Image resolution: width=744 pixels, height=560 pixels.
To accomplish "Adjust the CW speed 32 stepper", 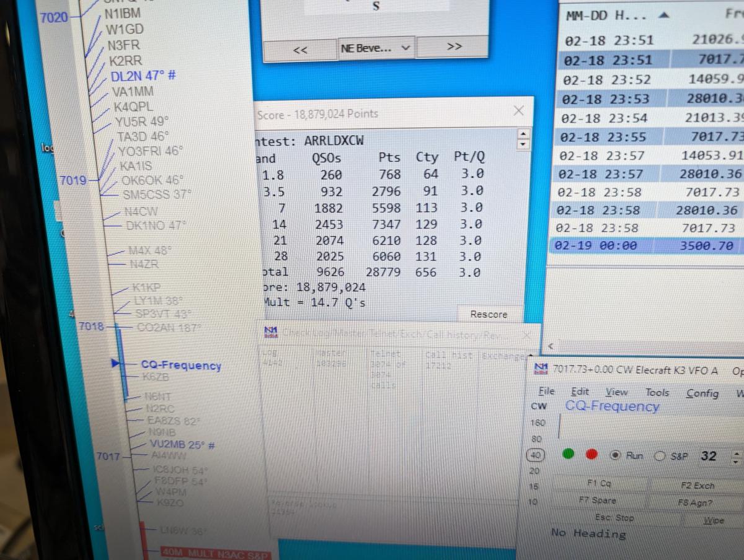I will 735,458.
